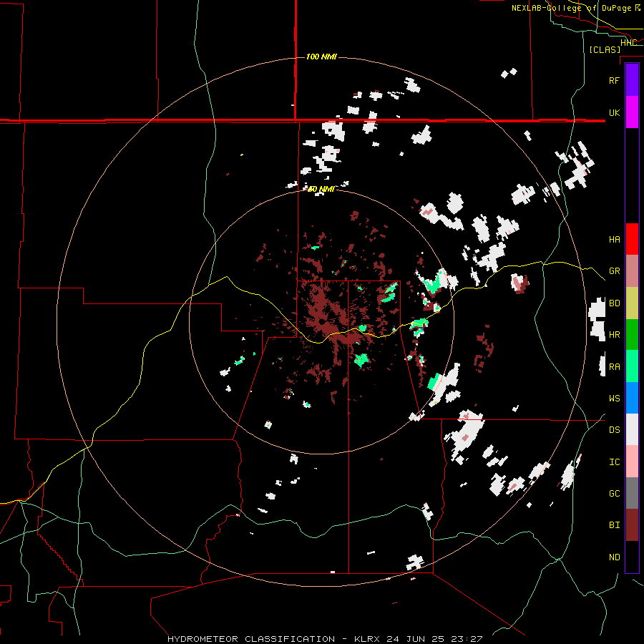
Task: Point at the 'BI' legend label
Action: pyautogui.click(x=614, y=525)
